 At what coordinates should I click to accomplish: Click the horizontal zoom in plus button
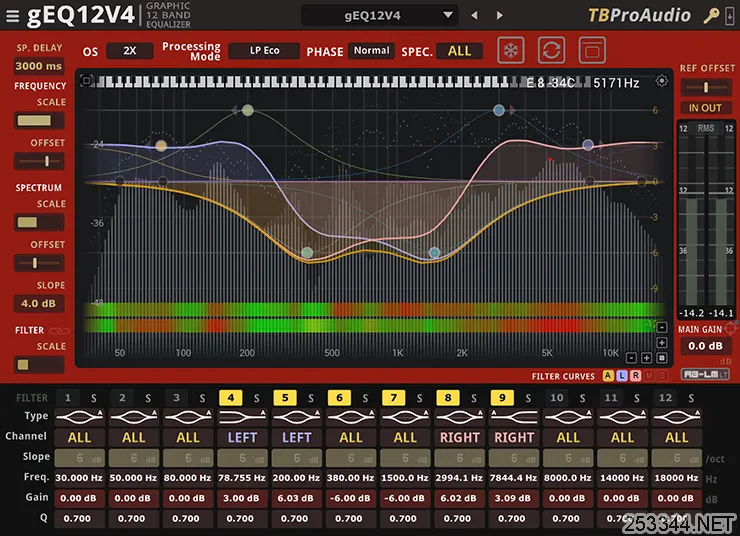click(x=647, y=358)
